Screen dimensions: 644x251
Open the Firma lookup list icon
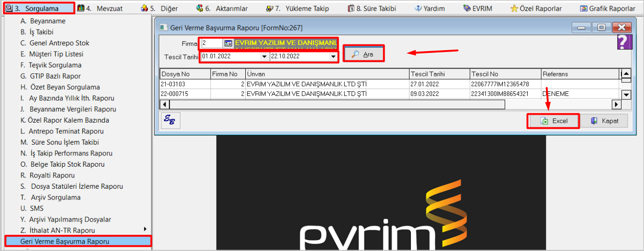[228, 43]
